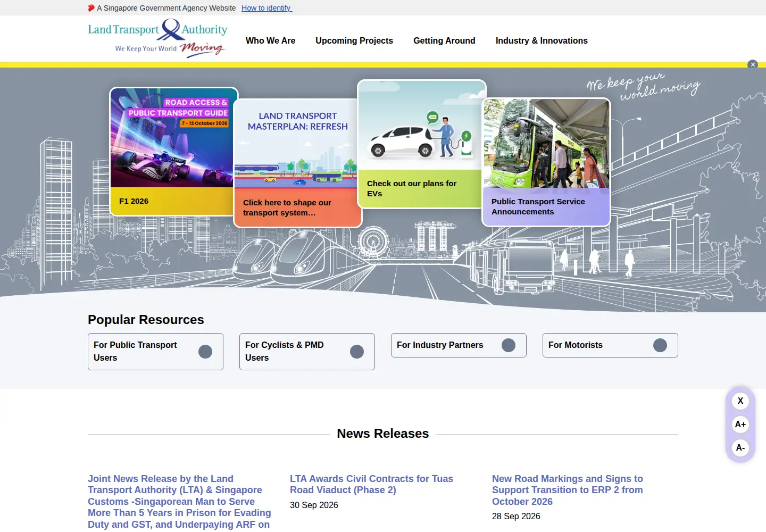
Task: Click the 30 Sep 2026 date text
Action: [x=314, y=505]
